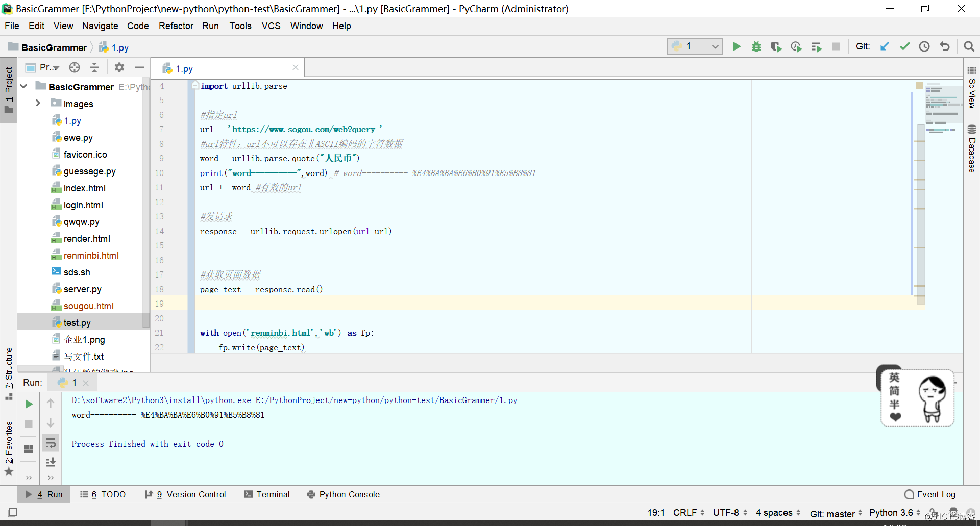Run with coverage icon in toolbar
The width and height of the screenshot is (980, 526).
coord(776,47)
